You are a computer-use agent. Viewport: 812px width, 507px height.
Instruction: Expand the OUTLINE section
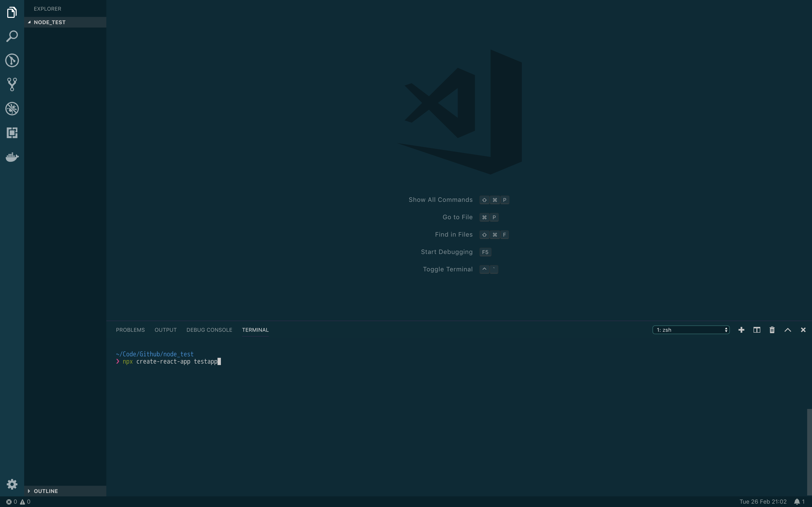(46, 491)
